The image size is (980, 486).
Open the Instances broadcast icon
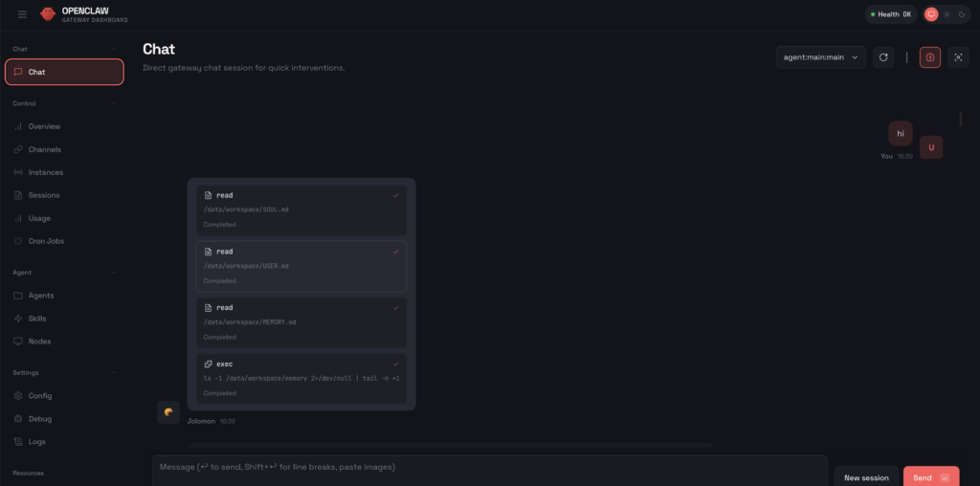coord(19,172)
